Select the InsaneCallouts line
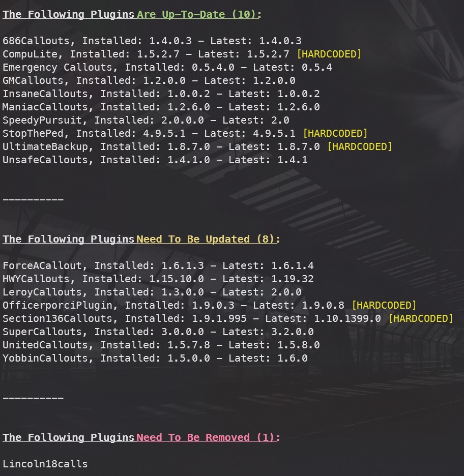This screenshot has width=464, height=476. tap(161, 94)
